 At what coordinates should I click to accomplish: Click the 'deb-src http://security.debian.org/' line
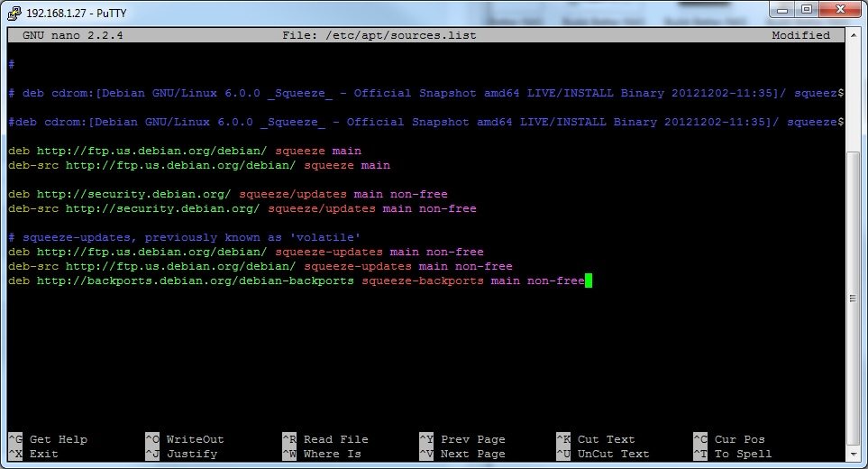tap(242, 208)
